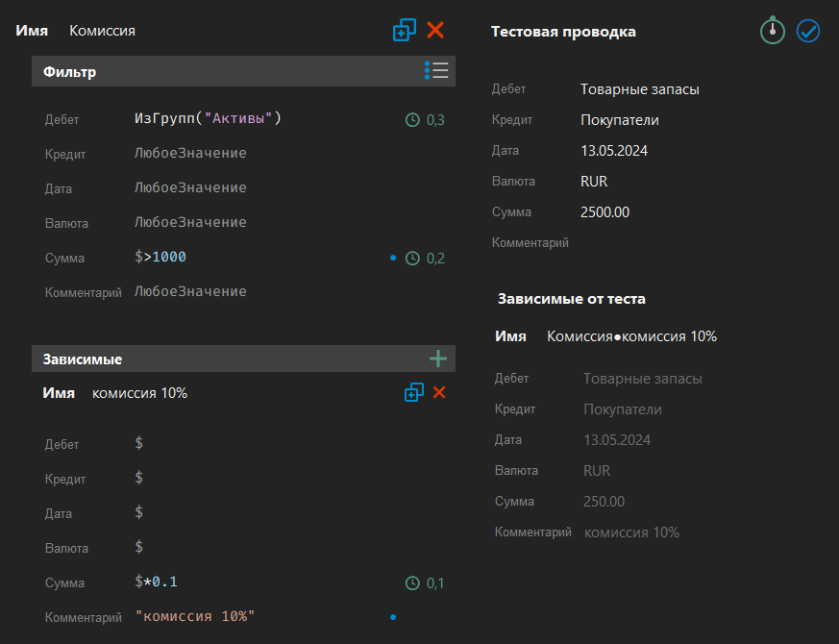Select the Имя label at top left

(32, 30)
